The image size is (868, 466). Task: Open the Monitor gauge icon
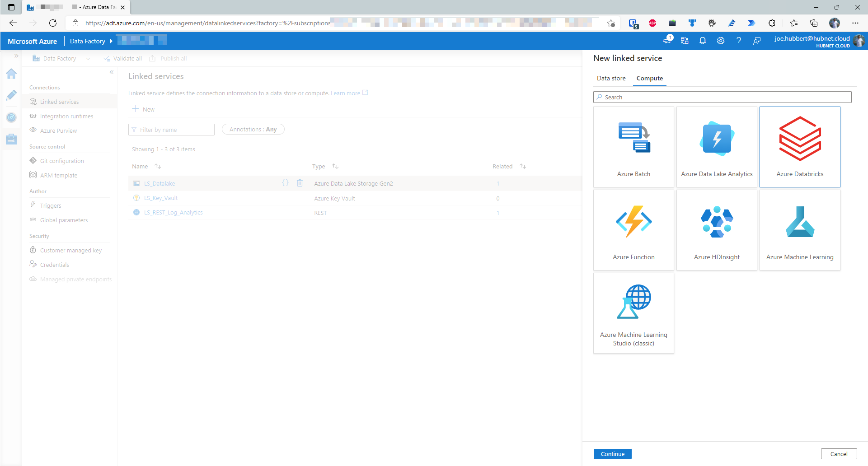[11, 117]
